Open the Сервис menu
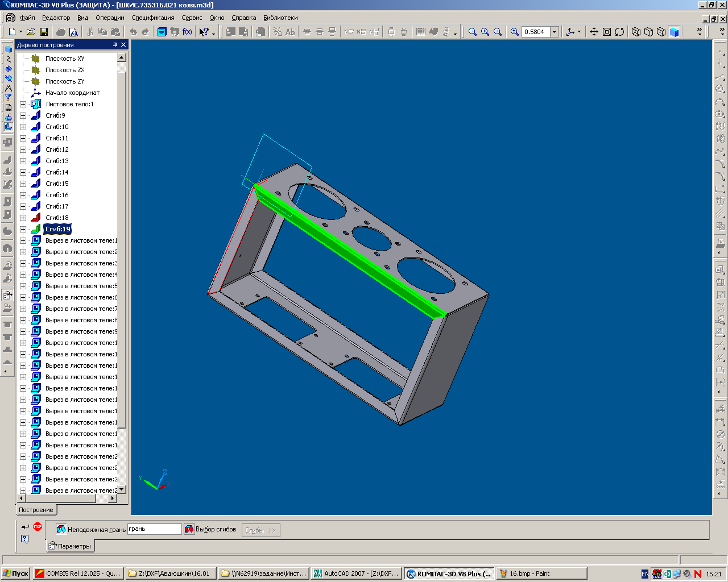The height and width of the screenshot is (582, 728). [x=192, y=18]
